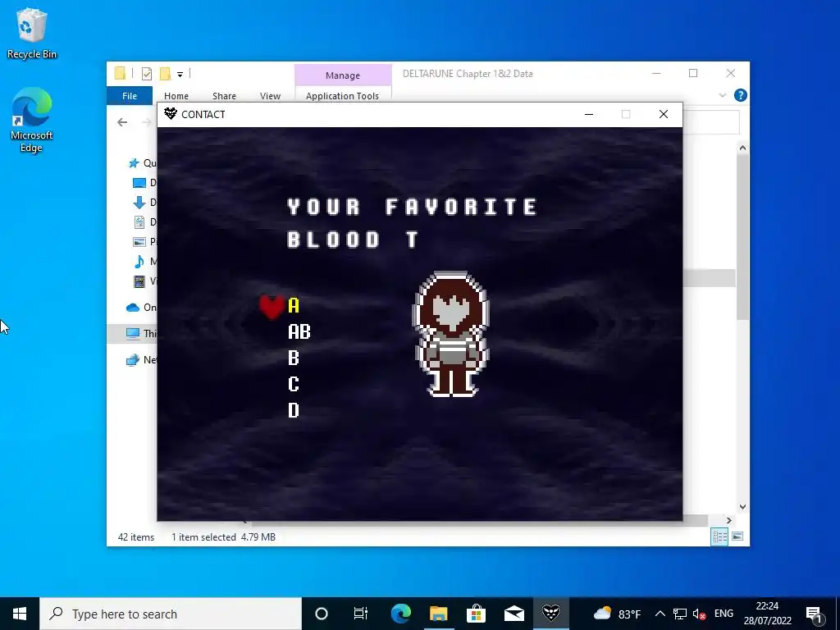Open Microsoft Edge desktop shortcut
The height and width of the screenshot is (630, 840).
click(32, 120)
